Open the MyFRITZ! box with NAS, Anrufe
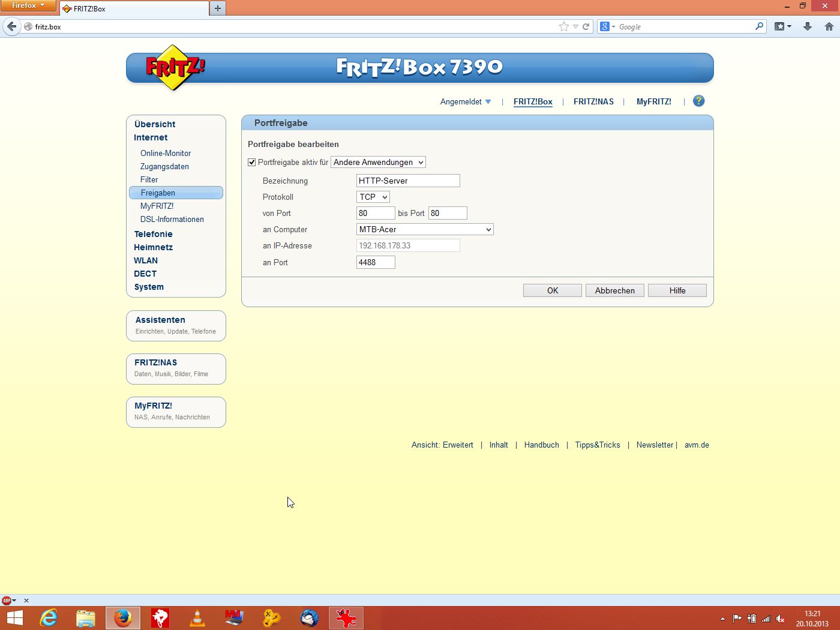 point(176,412)
